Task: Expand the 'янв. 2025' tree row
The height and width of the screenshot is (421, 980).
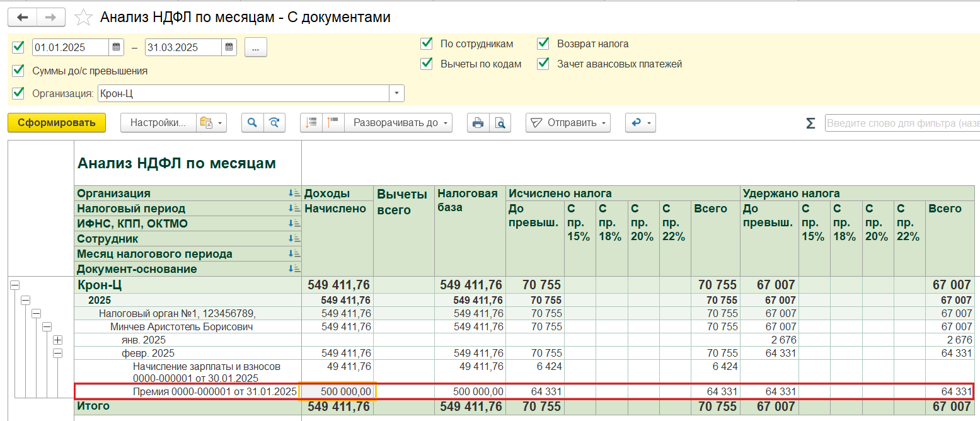Action: 57,340
